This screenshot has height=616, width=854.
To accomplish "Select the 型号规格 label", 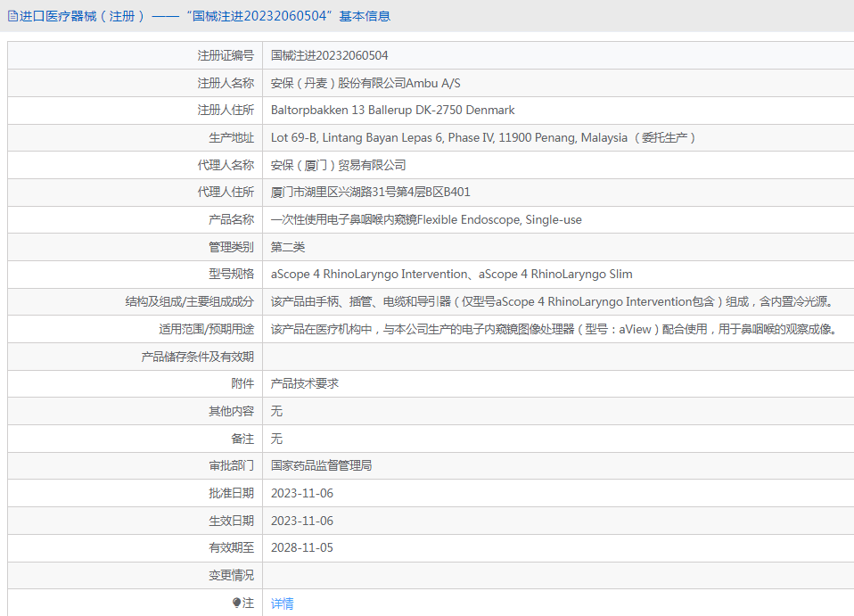I will 232,274.
